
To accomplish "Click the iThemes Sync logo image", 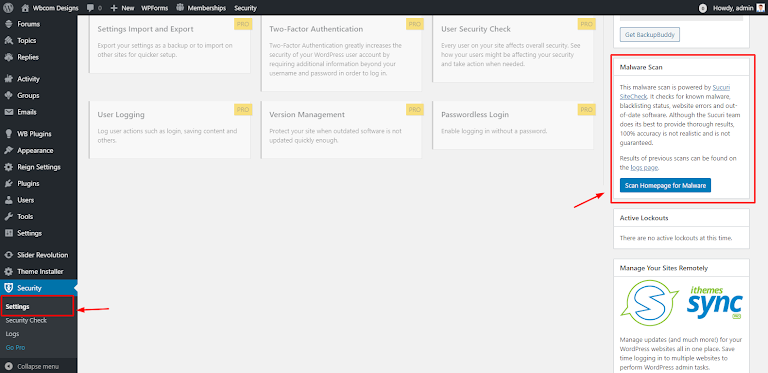I will click(681, 303).
